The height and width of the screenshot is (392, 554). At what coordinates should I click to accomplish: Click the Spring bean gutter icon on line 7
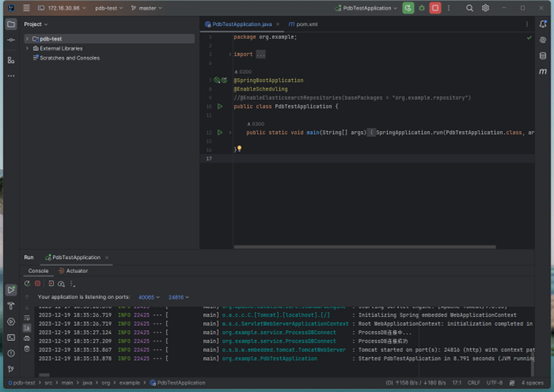click(217, 80)
